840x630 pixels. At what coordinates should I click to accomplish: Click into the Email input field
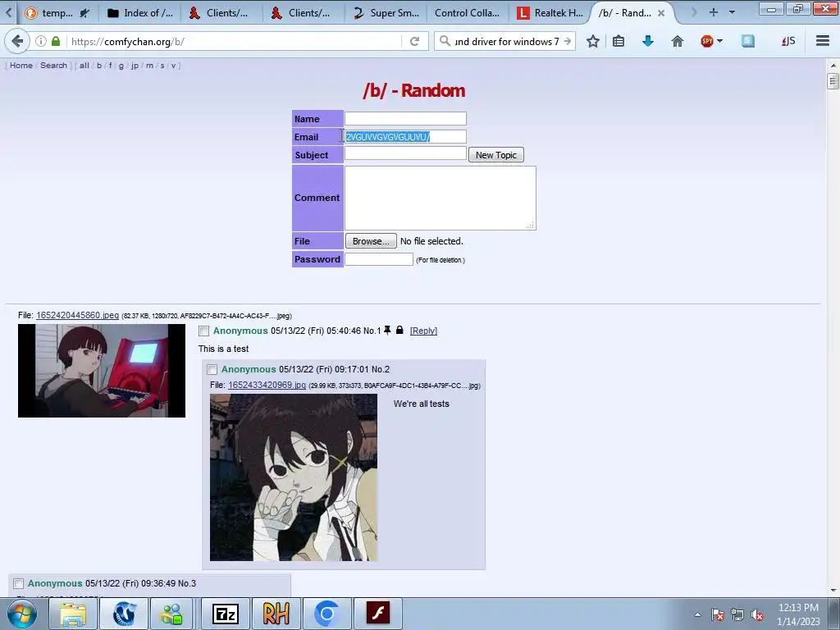pyautogui.click(x=405, y=137)
